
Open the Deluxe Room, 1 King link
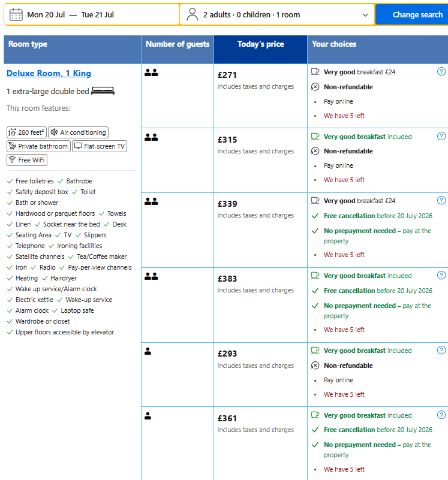(49, 74)
